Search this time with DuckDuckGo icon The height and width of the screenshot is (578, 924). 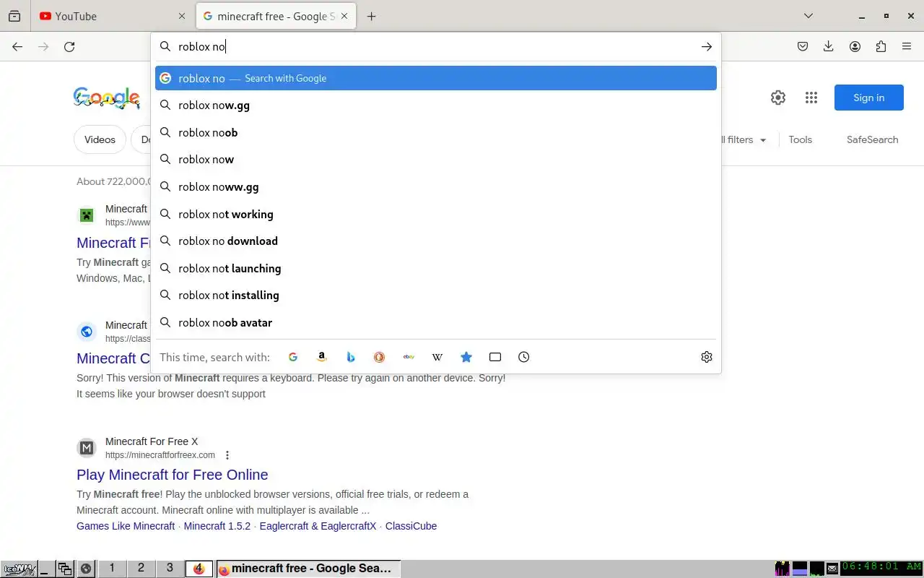[380, 357]
